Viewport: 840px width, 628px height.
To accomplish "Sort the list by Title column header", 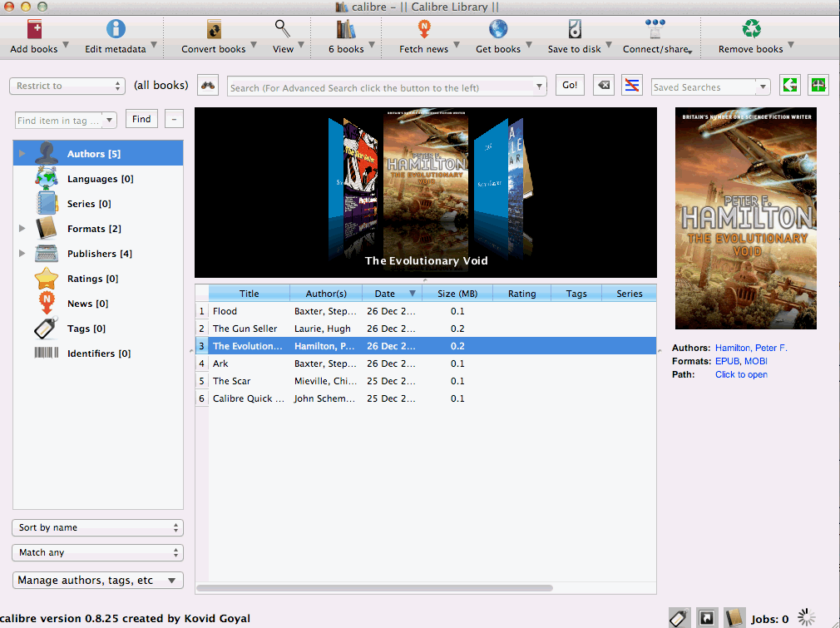I will [249, 293].
